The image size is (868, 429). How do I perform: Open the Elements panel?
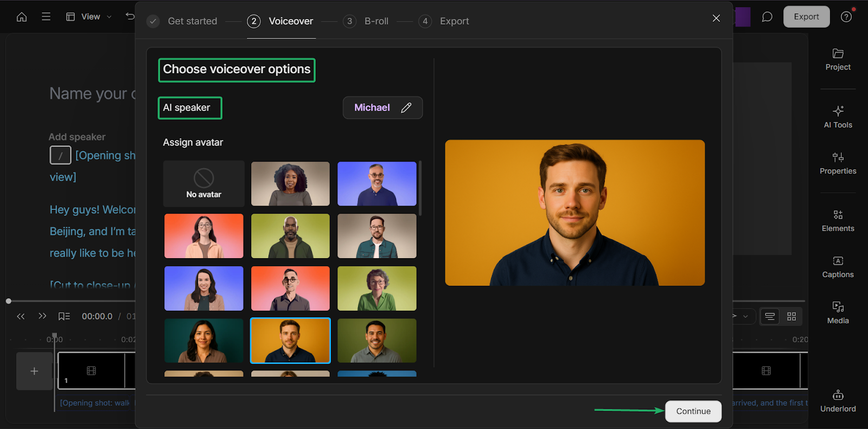838,221
